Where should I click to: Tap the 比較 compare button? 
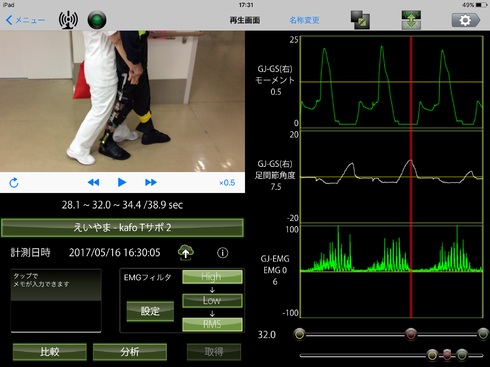coord(50,352)
